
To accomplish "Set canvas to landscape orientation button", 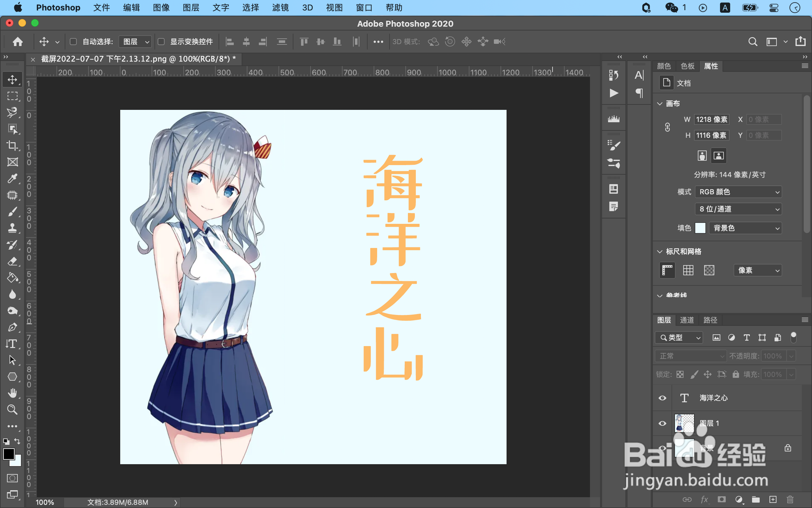I will (x=718, y=156).
